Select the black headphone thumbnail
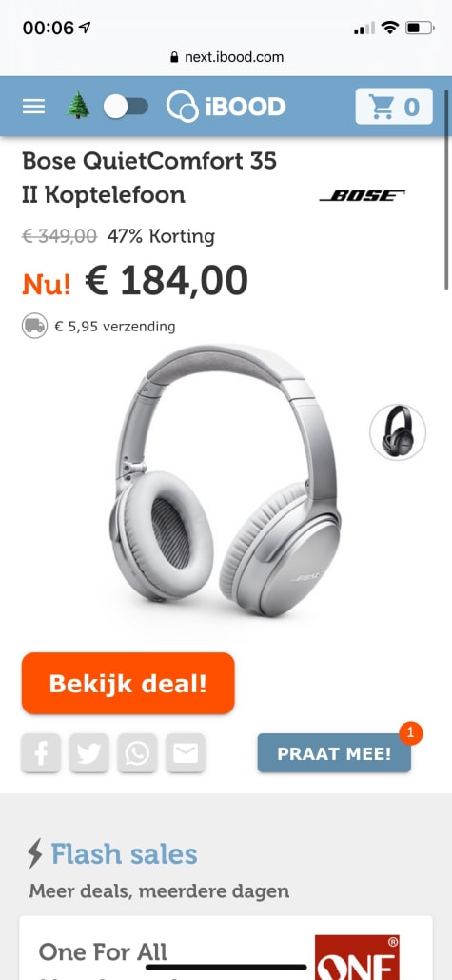The image size is (452, 980). (x=398, y=432)
